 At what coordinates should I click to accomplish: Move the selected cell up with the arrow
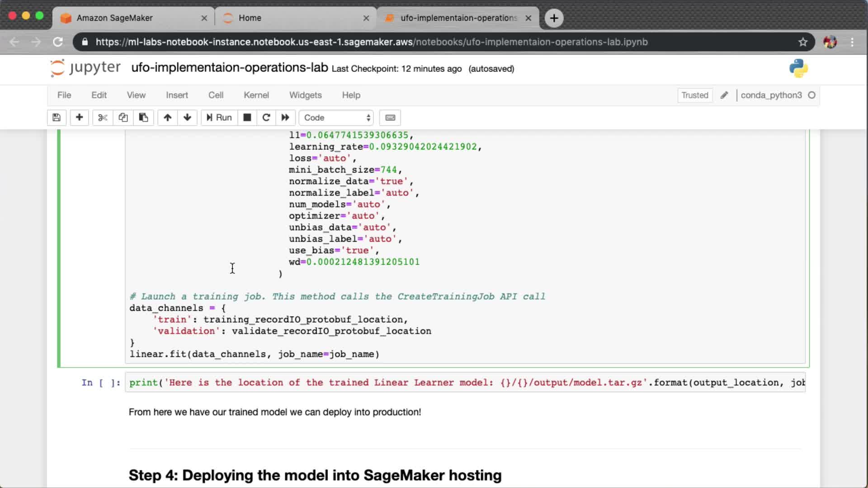tap(167, 117)
